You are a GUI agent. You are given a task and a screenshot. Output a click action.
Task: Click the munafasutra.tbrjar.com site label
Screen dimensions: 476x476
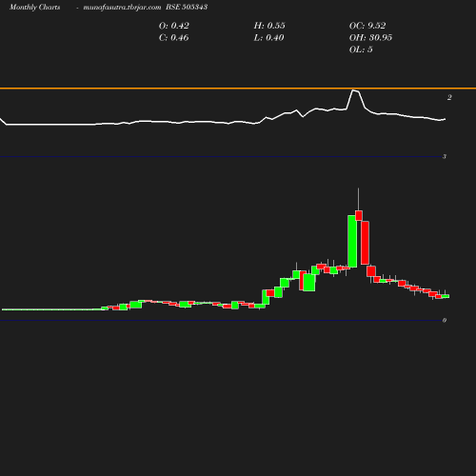[122, 7]
